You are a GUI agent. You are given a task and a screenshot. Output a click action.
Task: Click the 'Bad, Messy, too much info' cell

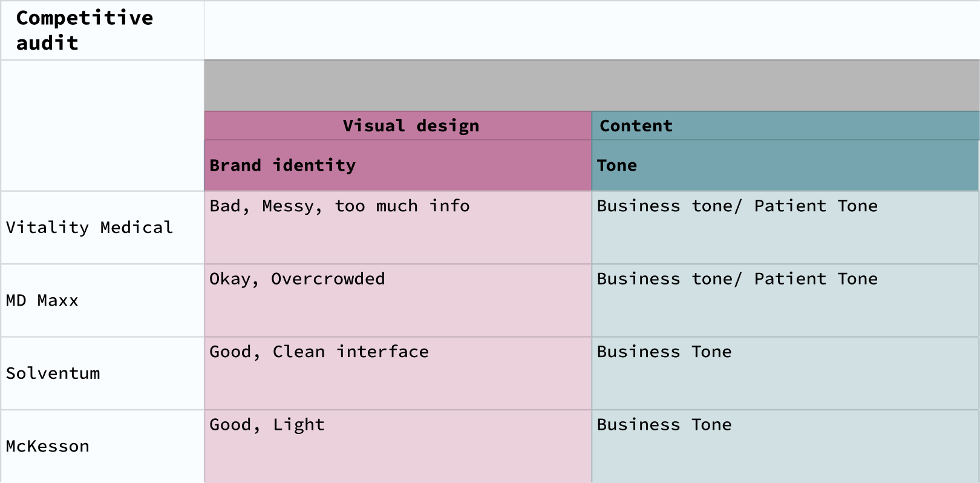point(398,228)
